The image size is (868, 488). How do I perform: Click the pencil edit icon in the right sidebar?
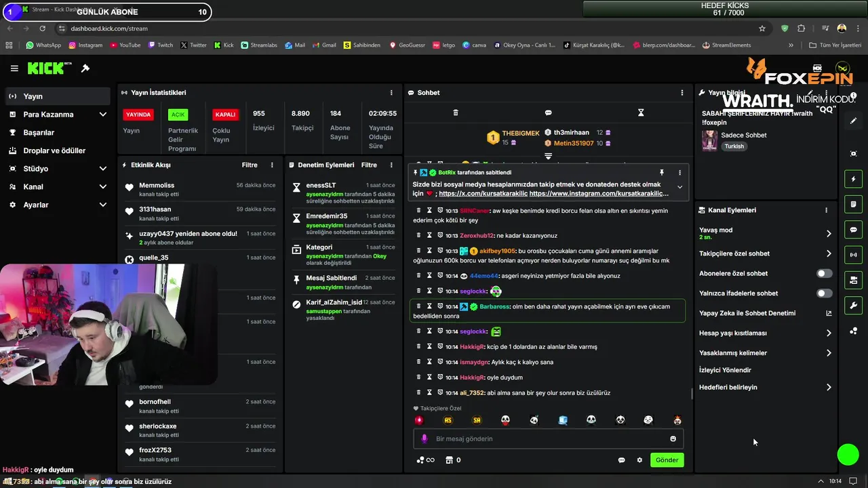coord(853,121)
